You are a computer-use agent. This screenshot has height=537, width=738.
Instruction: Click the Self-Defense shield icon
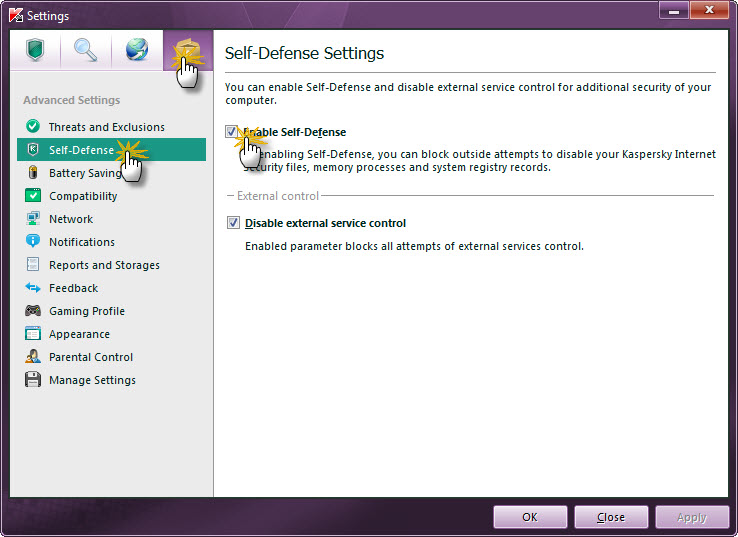[x=32, y=149]
